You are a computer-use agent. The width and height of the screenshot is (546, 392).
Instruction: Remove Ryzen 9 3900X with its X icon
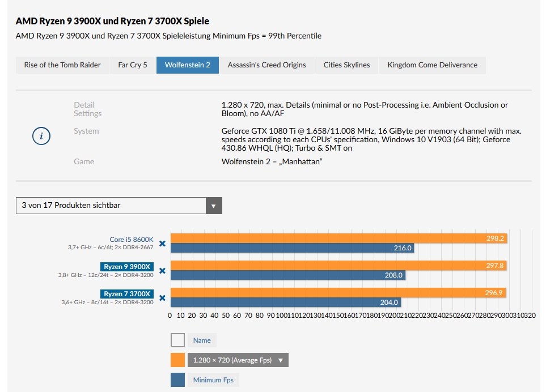click(162, 271)
